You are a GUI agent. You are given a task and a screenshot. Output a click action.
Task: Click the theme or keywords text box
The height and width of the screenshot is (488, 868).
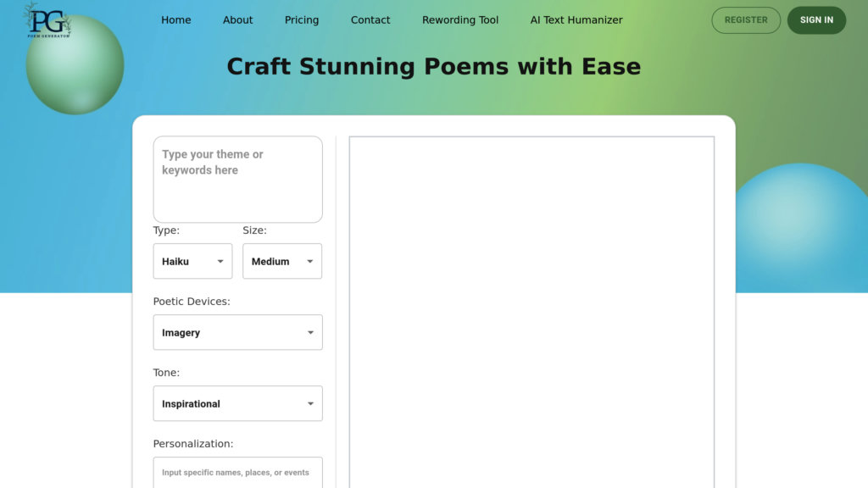coord(237,179)
